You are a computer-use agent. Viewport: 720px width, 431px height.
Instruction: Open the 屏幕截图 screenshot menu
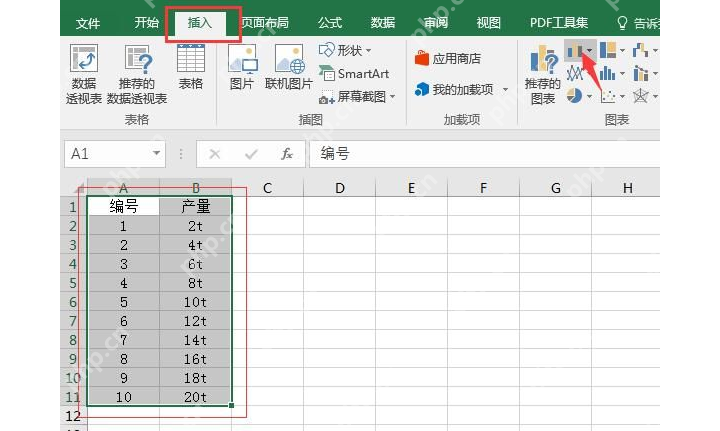click(357, 97)
